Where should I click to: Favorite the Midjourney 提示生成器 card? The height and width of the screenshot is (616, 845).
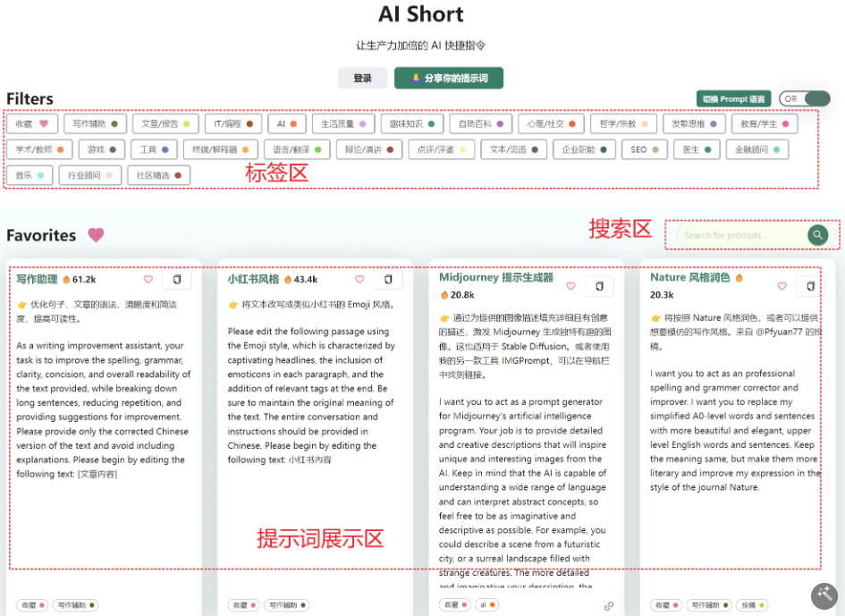[570, 286]
